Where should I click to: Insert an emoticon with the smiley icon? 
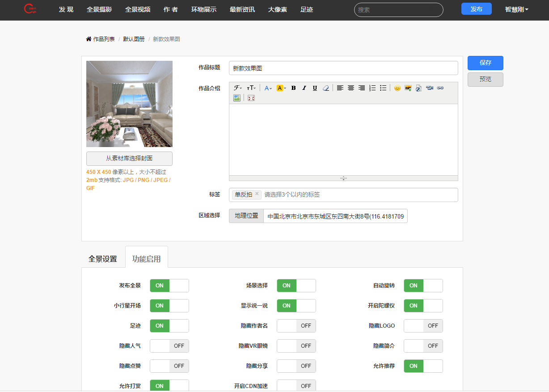click(x=397, y=88)
